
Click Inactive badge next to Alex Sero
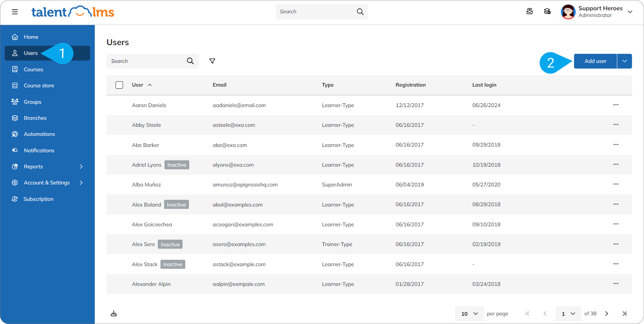pos(170,244)
